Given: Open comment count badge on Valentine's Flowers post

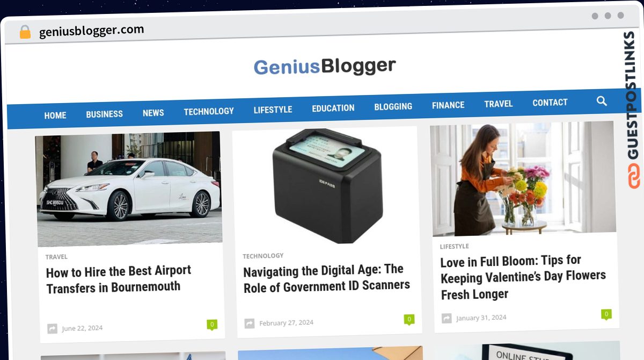Looking at the screenshot, I should [606, 314].
